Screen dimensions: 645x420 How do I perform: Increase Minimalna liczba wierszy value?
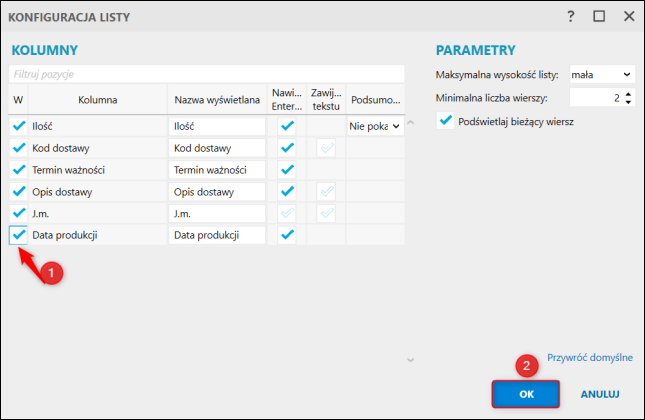[x=628, y=93]
